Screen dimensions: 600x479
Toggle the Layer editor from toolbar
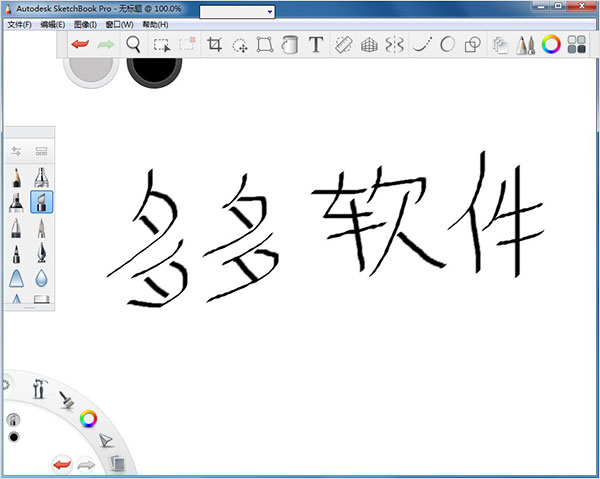tap(500, 45)
